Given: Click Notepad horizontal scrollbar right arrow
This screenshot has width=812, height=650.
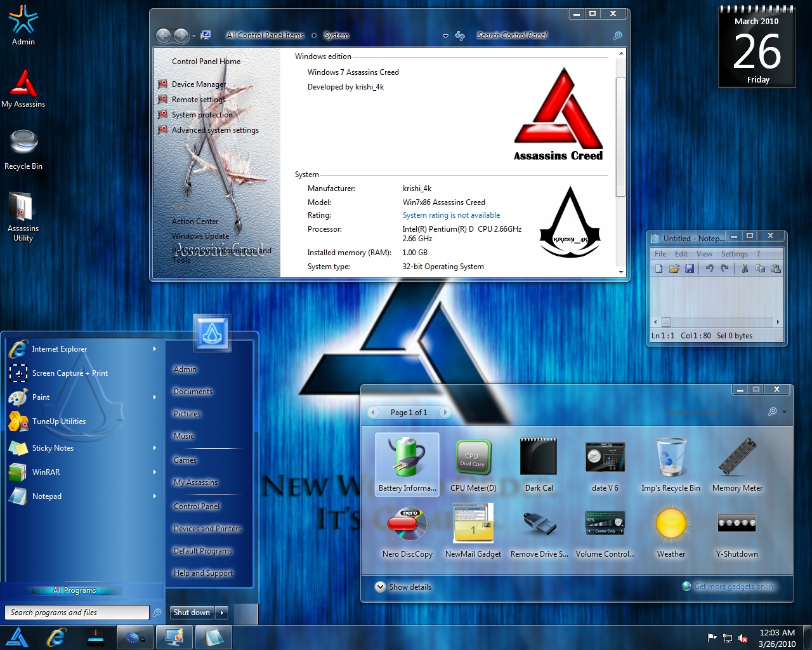Looking at the screenshot, I should point(778,322).
